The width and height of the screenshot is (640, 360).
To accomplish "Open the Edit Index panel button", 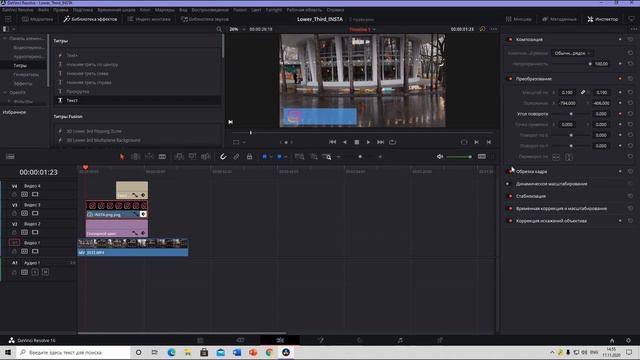I will coord(149,19).
